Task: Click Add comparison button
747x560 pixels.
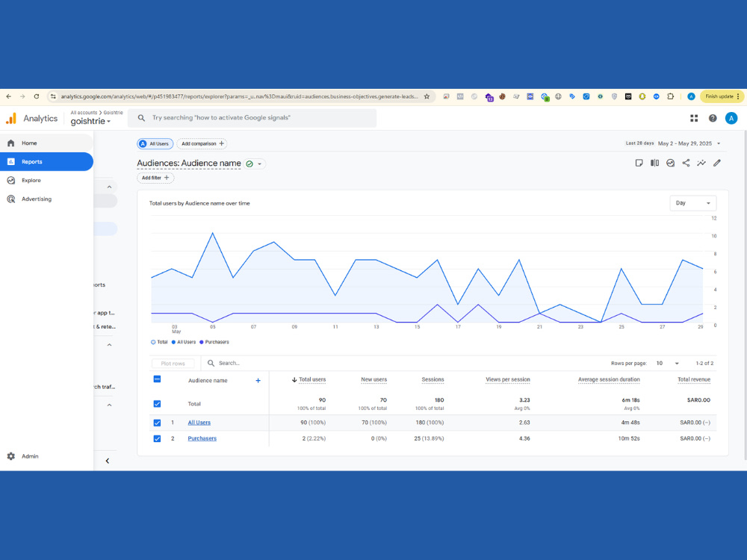Action: (x=202, y=143)
